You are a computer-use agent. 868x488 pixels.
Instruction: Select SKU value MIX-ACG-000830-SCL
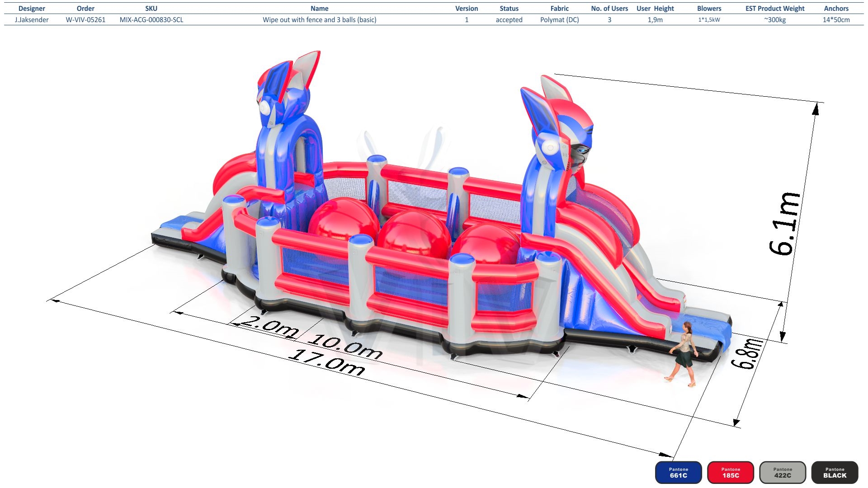pos(151,20)
